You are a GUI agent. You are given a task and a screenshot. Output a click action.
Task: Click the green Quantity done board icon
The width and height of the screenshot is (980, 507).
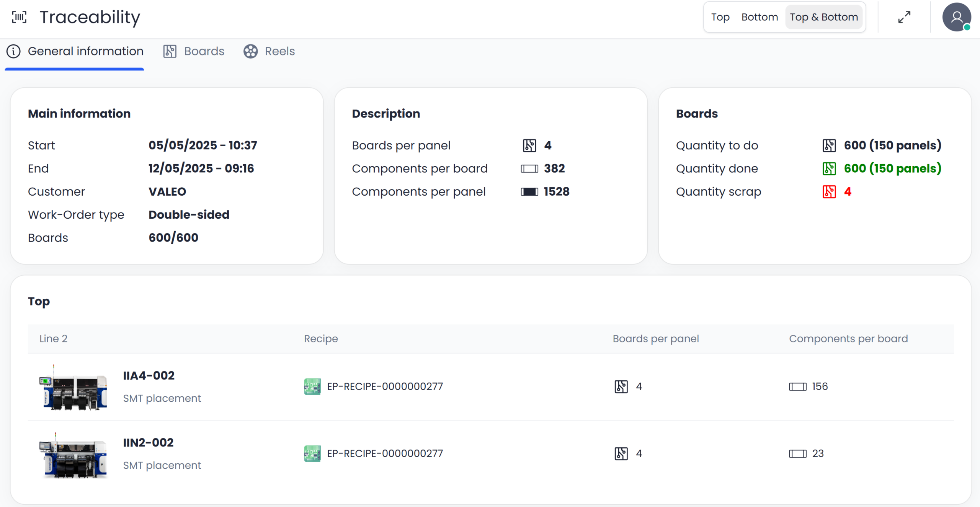pyautogui.click(x=829, y=168)
